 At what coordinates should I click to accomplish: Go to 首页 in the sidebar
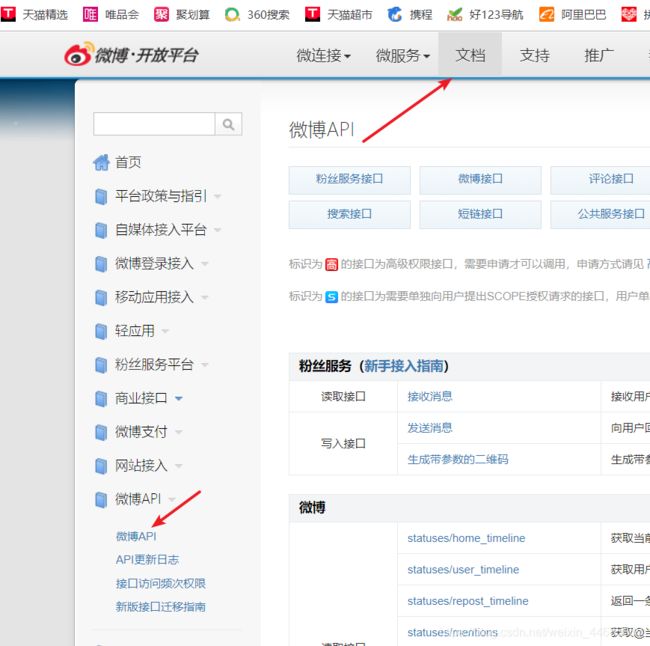point(128,162)
